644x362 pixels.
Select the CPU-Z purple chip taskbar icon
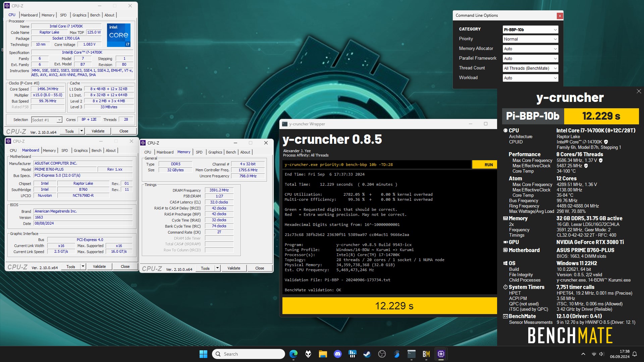[x=441, y=354]
